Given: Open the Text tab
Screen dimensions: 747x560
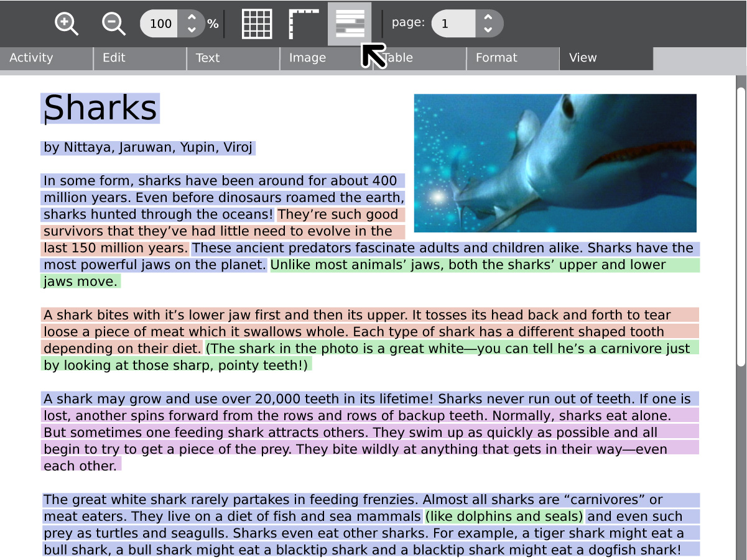Looking at the screenshot, I should pos(233,58).
